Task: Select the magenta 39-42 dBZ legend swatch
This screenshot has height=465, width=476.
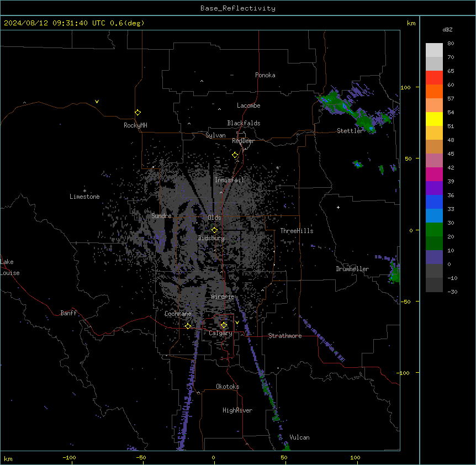Action: pos(434,174)
